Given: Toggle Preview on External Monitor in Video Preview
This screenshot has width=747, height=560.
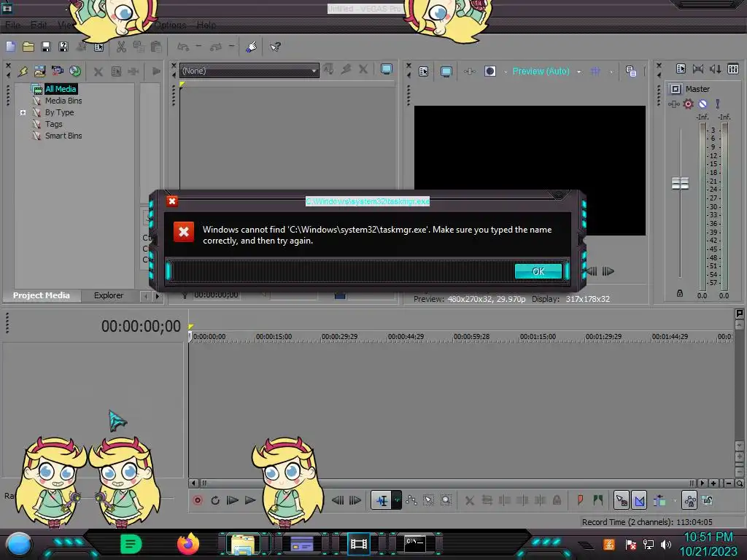Looking at the screenshot, I should click(446, 71).
